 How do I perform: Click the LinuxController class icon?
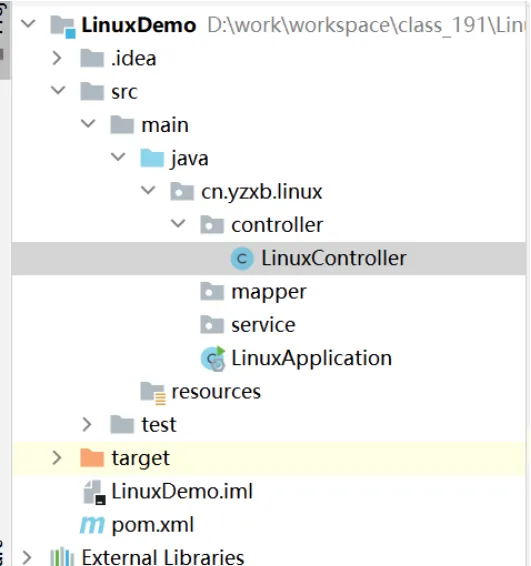[x=242, y=258]
